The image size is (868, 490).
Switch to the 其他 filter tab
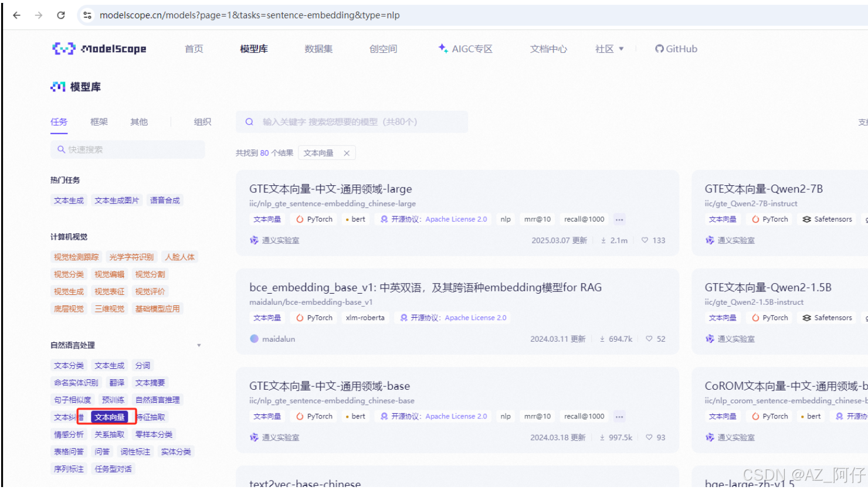click(x=139, y=122)
